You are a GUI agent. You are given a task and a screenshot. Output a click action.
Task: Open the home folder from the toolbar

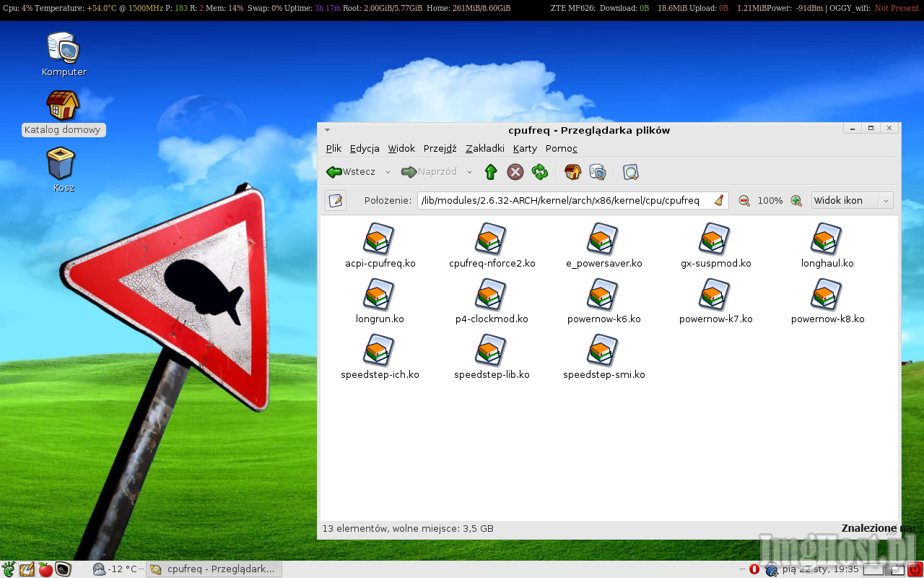click(x=572, y=172)
